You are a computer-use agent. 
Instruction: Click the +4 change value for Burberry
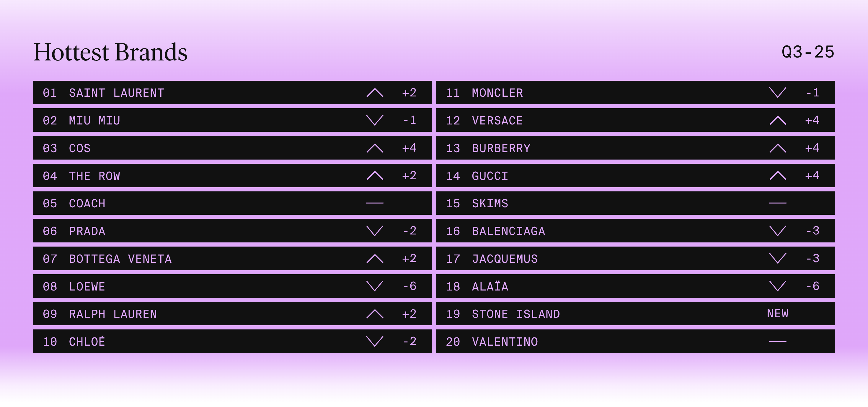(812, 148)
